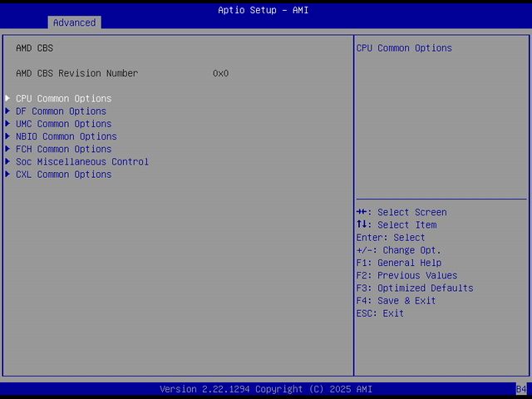Open the Advanced tab

[74, 22]
